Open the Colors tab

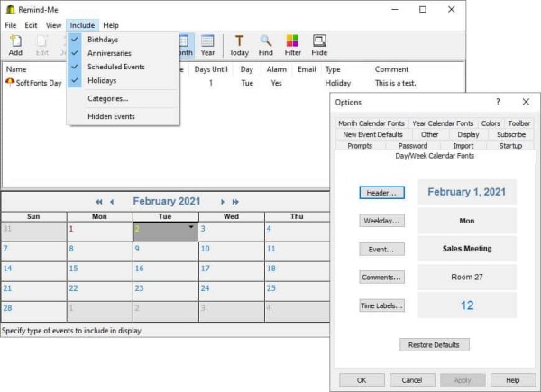(491, 123)
